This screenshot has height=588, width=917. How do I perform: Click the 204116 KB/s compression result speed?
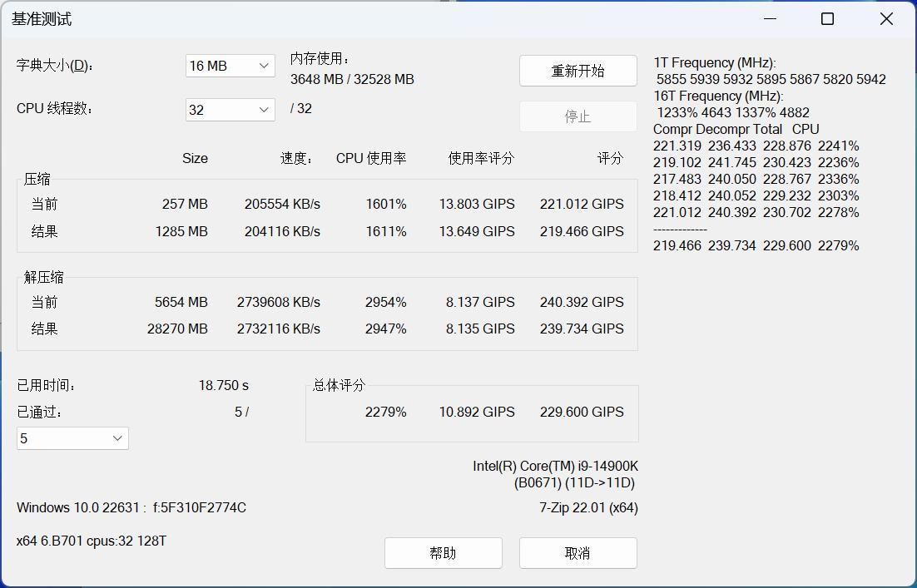point(282,231)
